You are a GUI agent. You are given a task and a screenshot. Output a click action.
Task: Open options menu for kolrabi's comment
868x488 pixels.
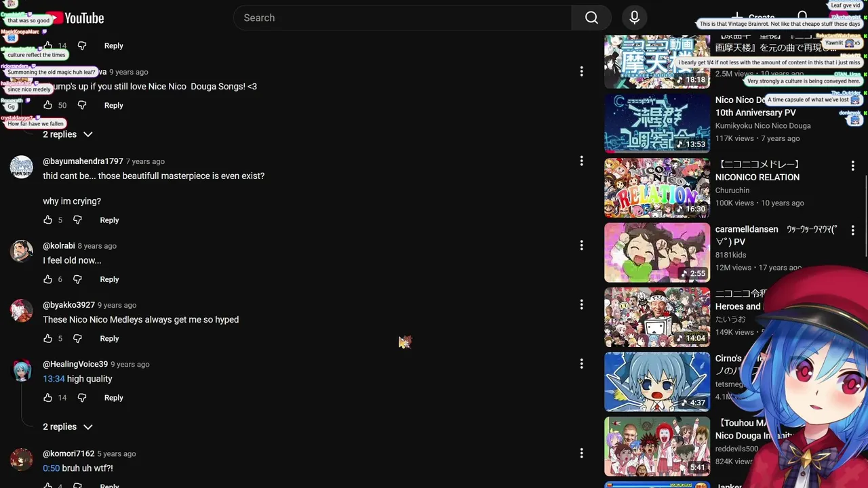point(581,245)
